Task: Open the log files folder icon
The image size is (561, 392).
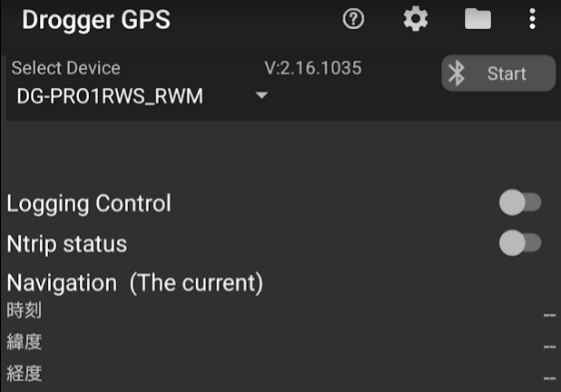Action: (477, 18)
